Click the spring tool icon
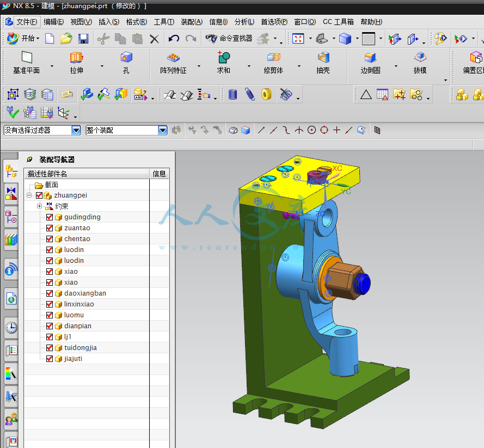The height and width of the screenshot is (448, 484). pos(249,94)
